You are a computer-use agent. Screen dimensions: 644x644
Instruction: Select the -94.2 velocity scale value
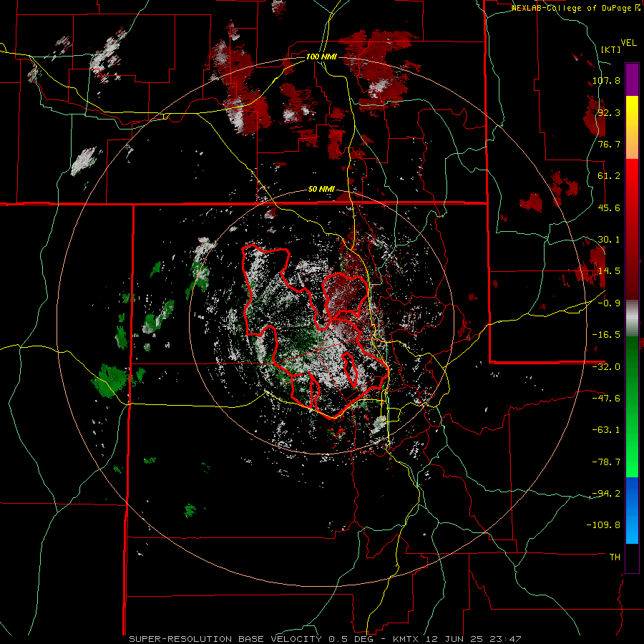tap(606, 494)
